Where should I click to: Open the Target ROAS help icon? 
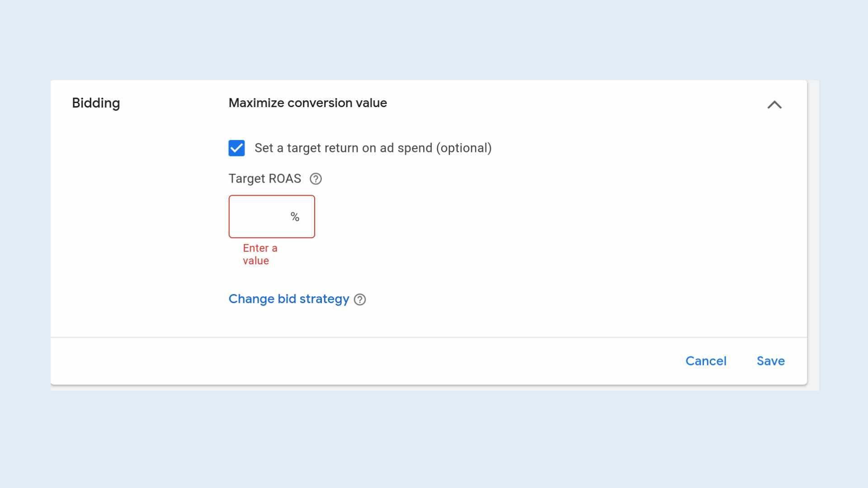coord(316,179)
